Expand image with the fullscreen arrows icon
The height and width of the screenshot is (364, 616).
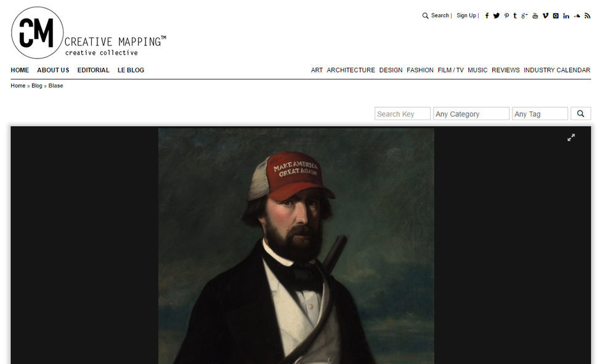coord(571,137)
